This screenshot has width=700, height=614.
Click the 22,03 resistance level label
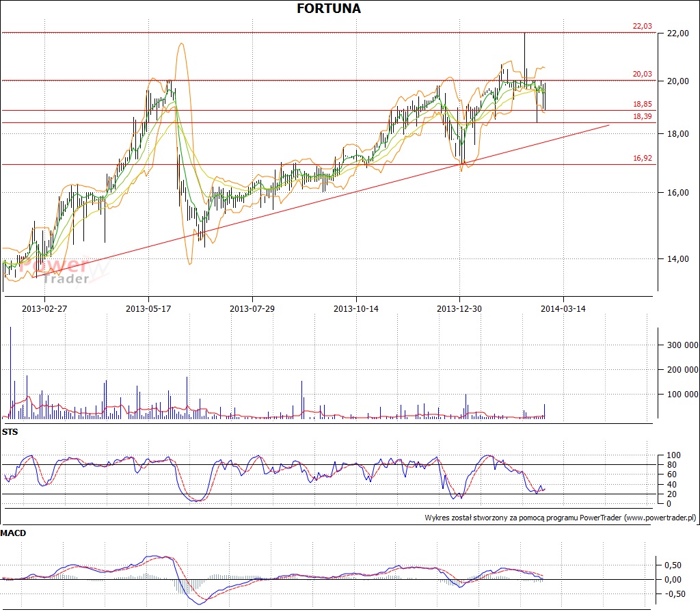tap(642, 27)
